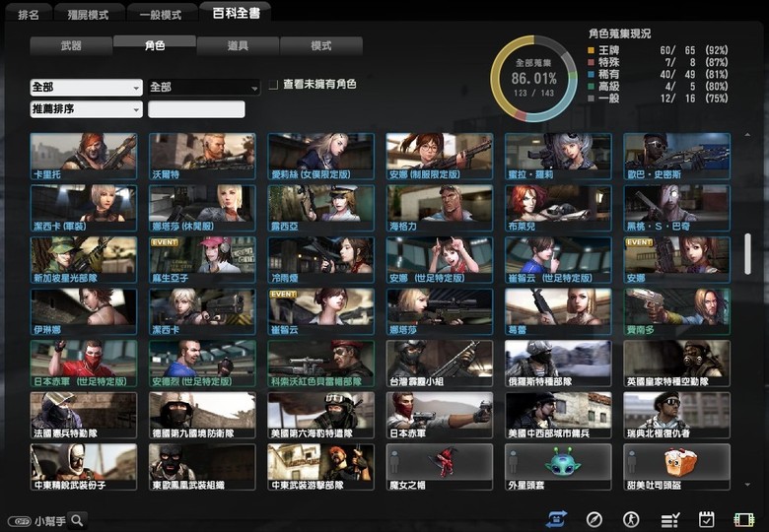
Task: Open the compass icon in bottom bar
Action: point(594,518)
